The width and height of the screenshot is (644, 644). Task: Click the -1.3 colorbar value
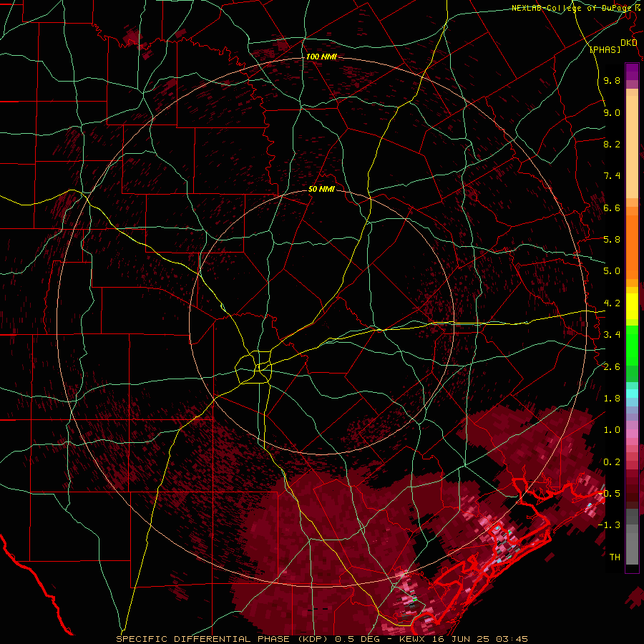click(610, 526)
